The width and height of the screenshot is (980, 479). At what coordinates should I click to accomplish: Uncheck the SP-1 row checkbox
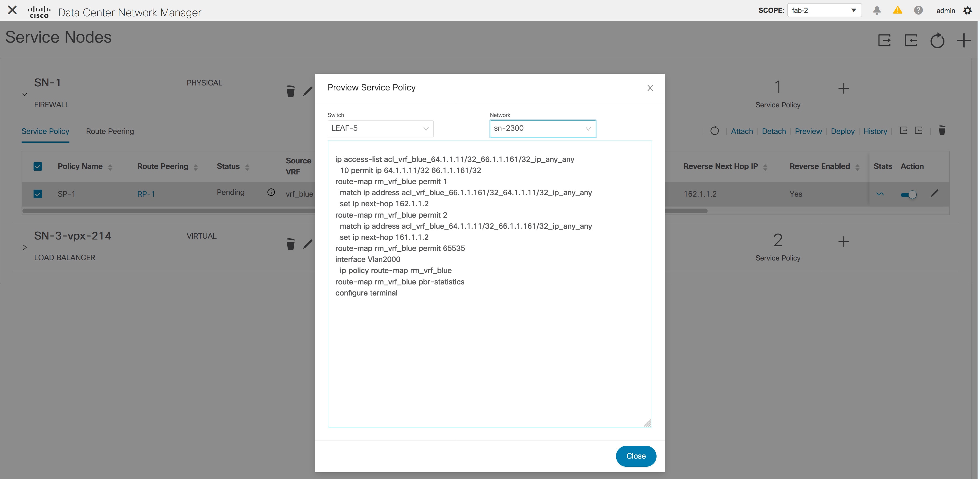coord(38,194)
